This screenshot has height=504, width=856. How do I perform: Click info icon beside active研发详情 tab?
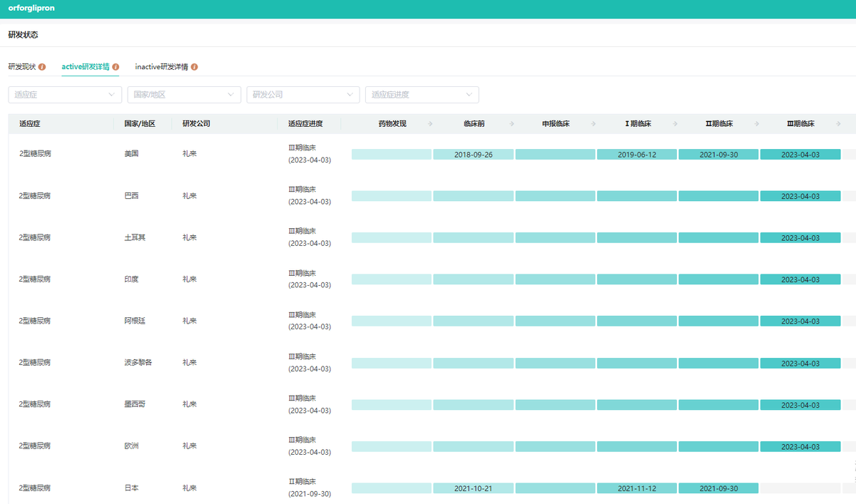[116, 67]
